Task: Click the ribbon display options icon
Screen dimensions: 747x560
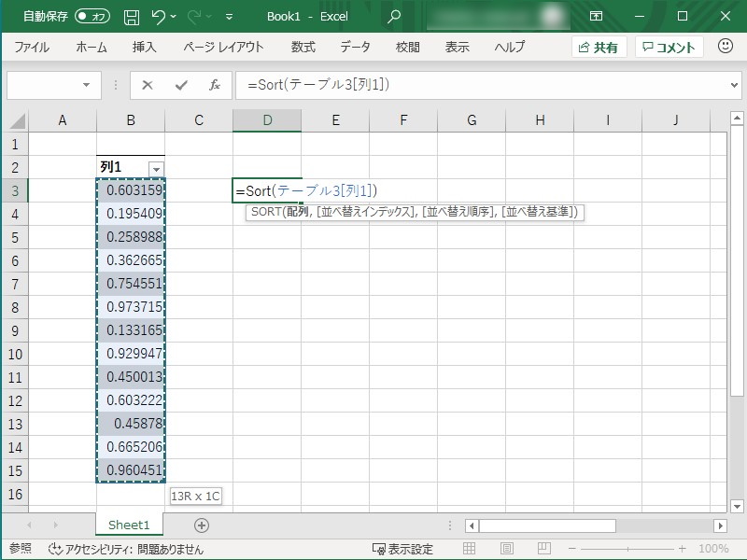Action: (596, 16)
